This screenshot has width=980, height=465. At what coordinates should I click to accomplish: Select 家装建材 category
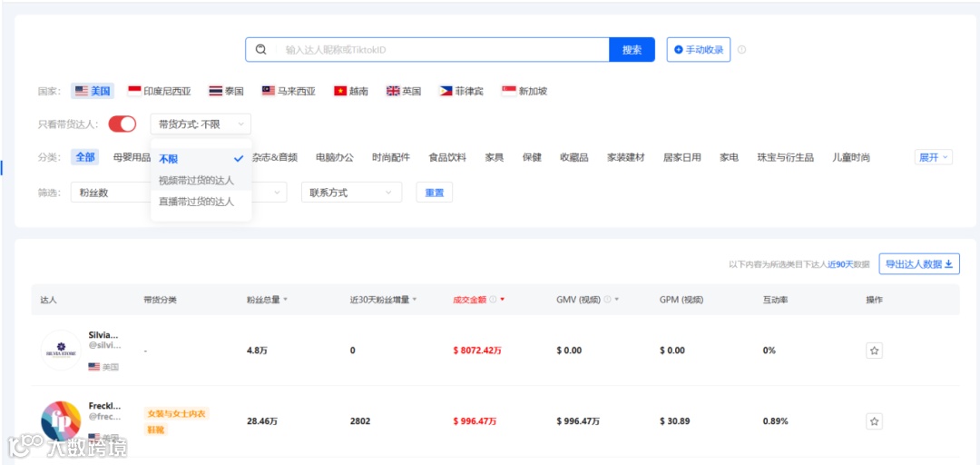coord(625,157)
